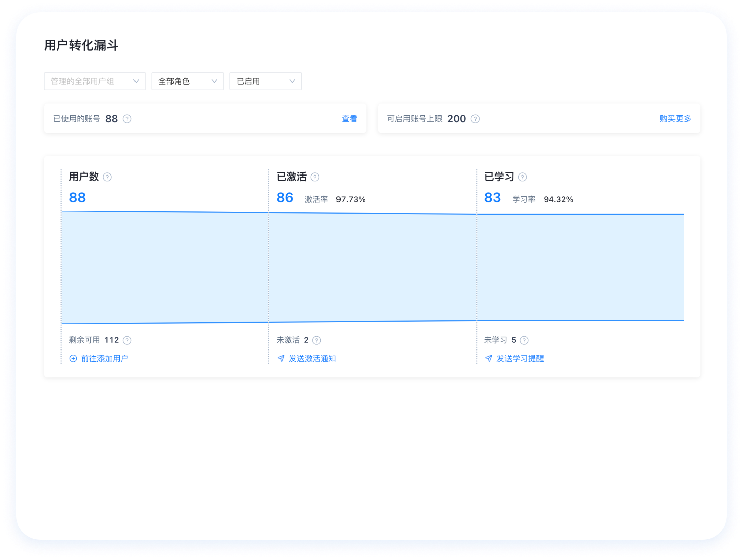
Task: Open help icon beside 未激活 2
Action: pos(317,340)
